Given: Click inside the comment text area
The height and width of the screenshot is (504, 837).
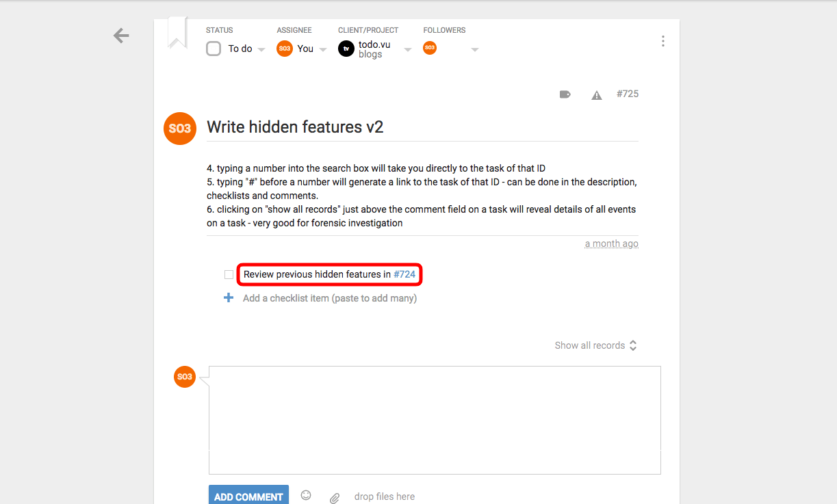Looking at the screenshot, I should pos(435,420).
